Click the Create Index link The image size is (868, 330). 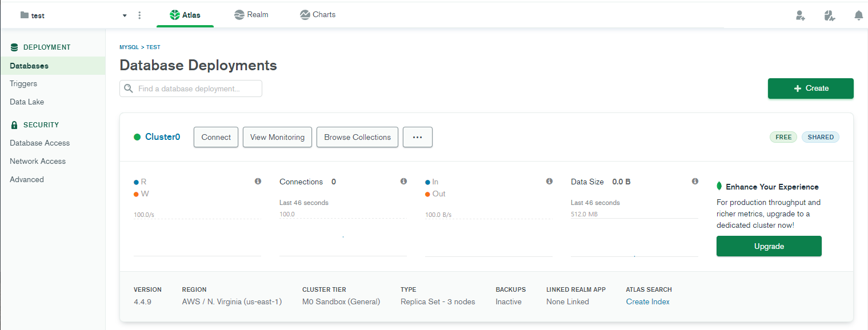[x=647, y=302]
